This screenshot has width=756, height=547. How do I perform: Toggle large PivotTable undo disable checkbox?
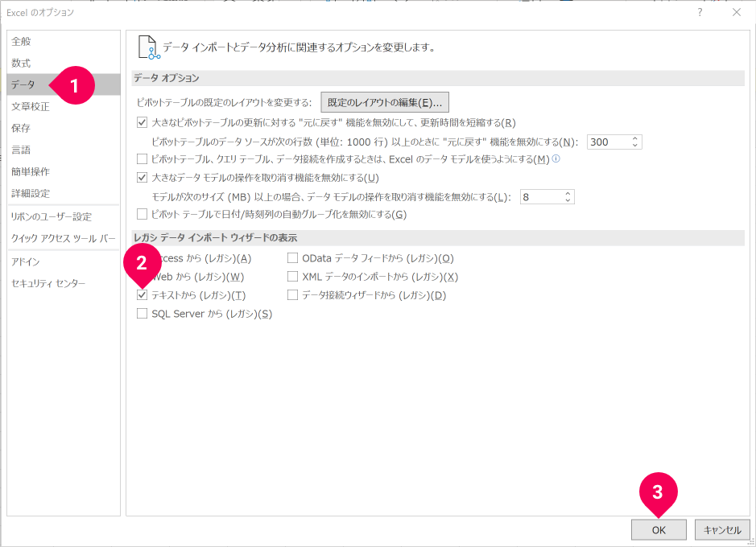(142, 122)
